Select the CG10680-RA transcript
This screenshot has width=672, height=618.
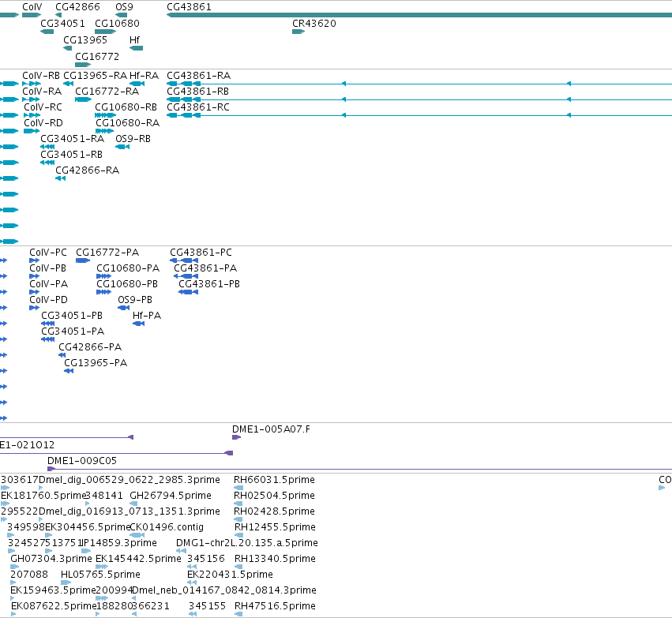point(104,131)
